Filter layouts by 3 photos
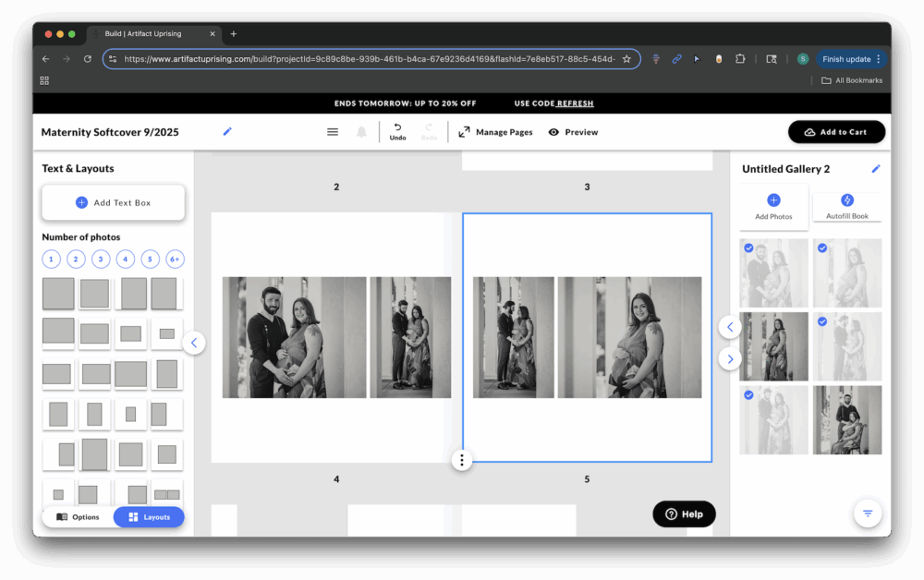Image resolution: width=924 pixels, height=580 pixels. (101, 260)
